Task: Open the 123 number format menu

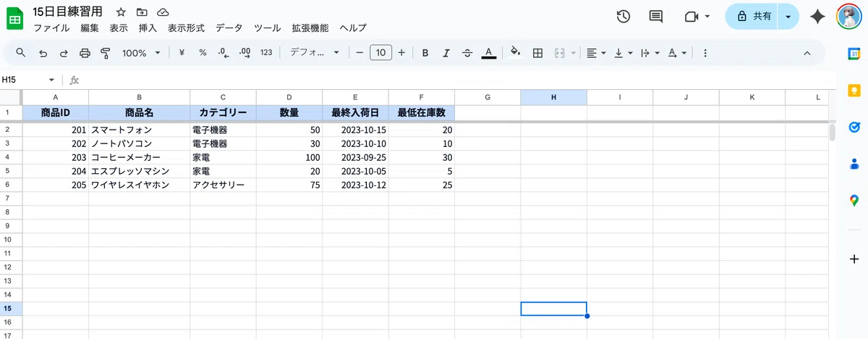Action: tap(266, 53)
